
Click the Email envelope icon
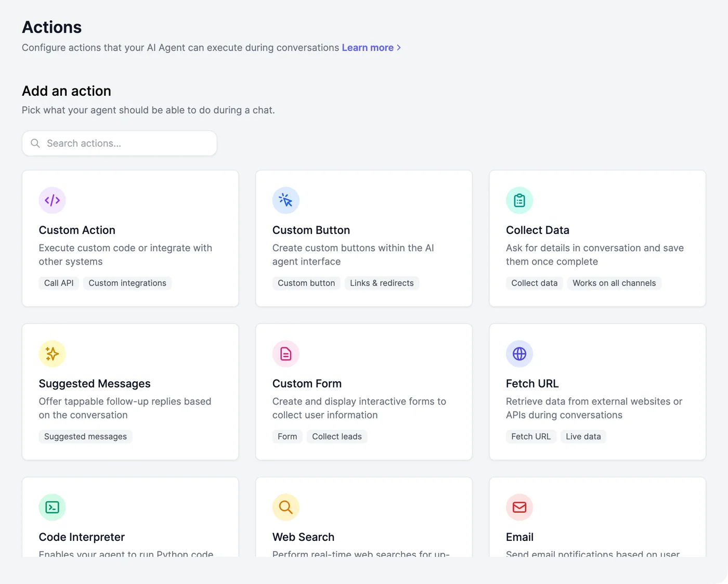519,507
